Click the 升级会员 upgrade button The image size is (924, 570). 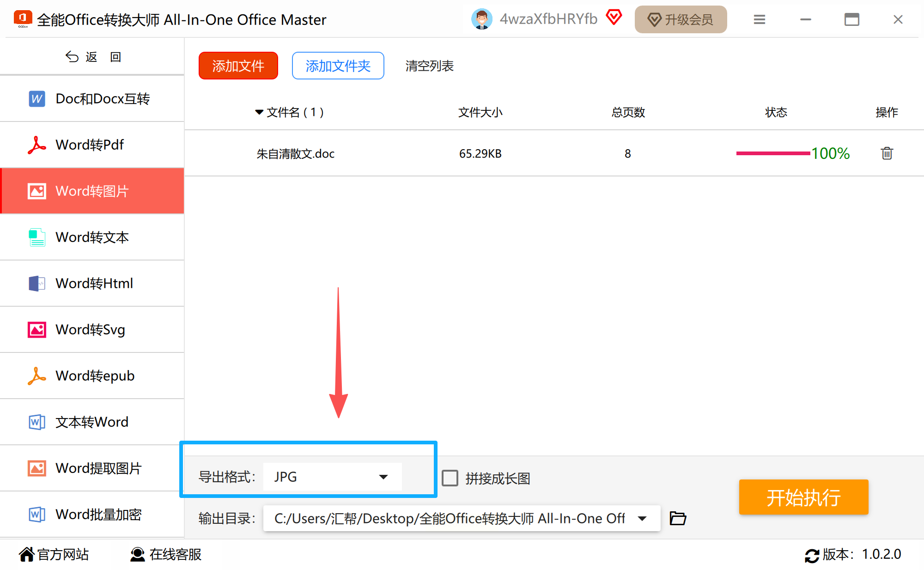point(680,19)
